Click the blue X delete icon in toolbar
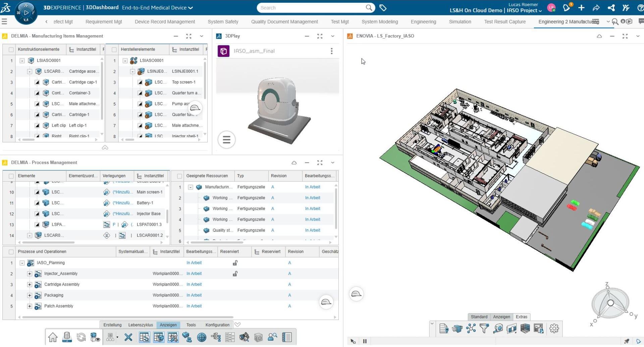 click(128, 337)
